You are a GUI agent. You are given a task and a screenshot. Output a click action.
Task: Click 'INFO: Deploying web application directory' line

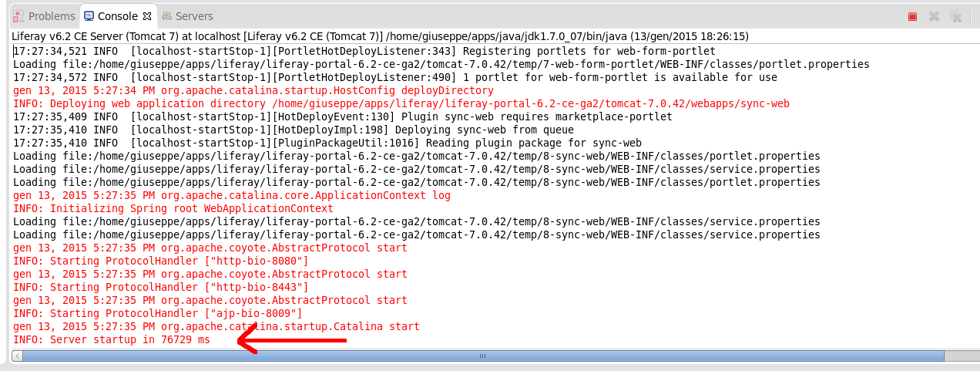[x=401, y=103]
